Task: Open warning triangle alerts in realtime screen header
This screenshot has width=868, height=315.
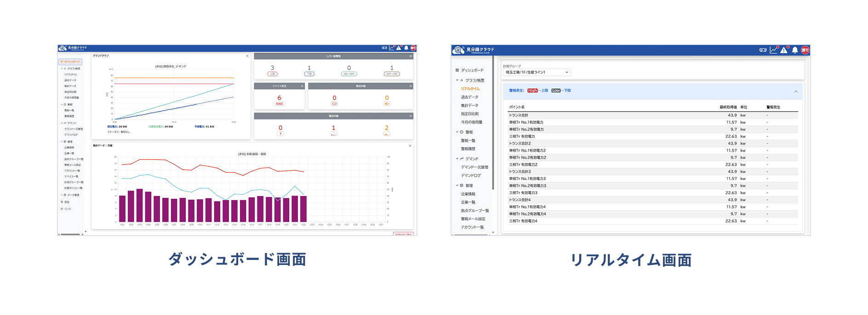Action: [x=784, y=50]
